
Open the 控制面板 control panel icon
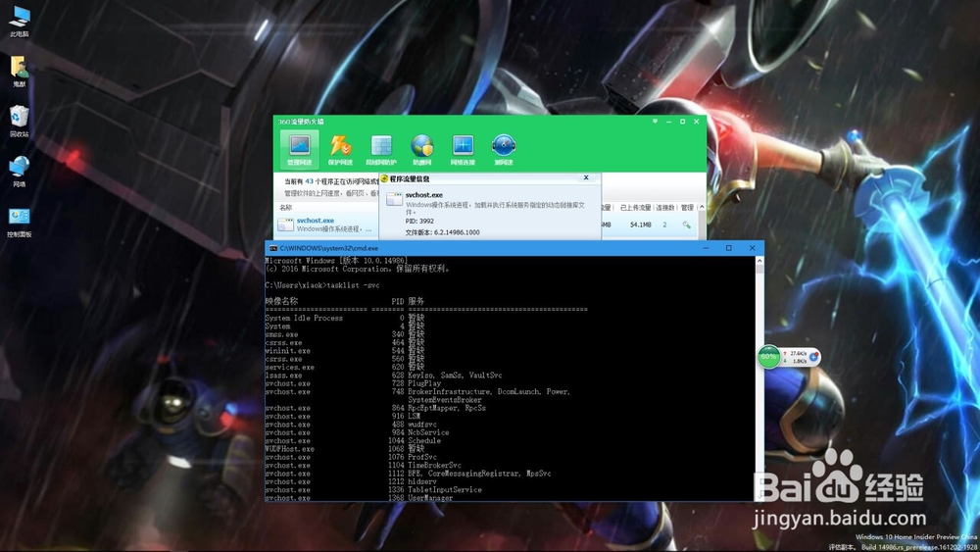(20, 222)
